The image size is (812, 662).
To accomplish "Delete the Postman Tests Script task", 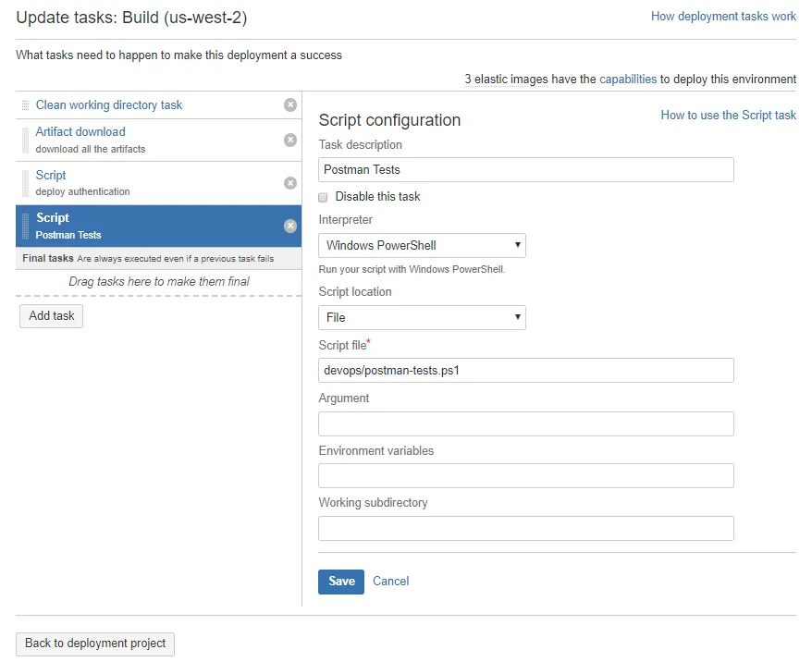I will click(x=290, y=226).
